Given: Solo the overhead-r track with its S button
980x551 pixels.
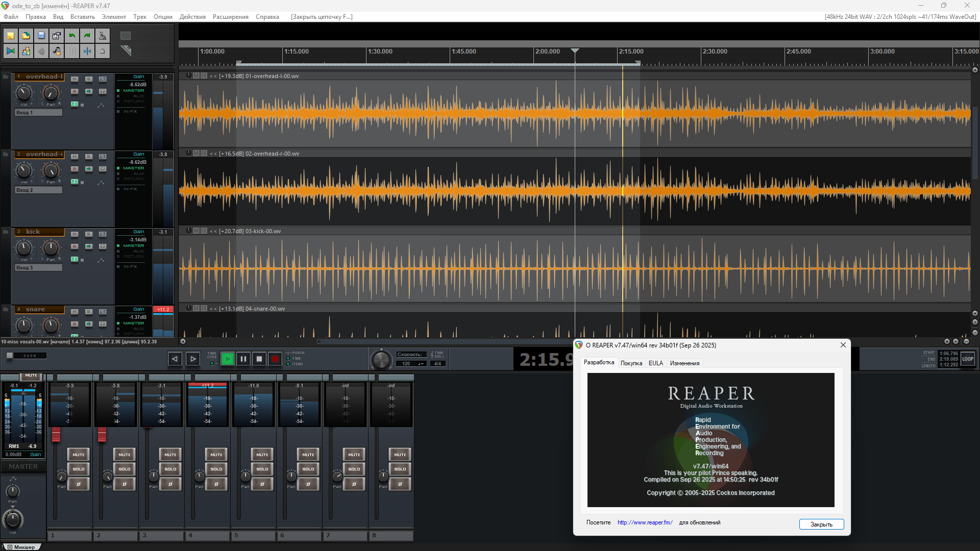Looking at the screenshot, I should [x=88, y=157].
